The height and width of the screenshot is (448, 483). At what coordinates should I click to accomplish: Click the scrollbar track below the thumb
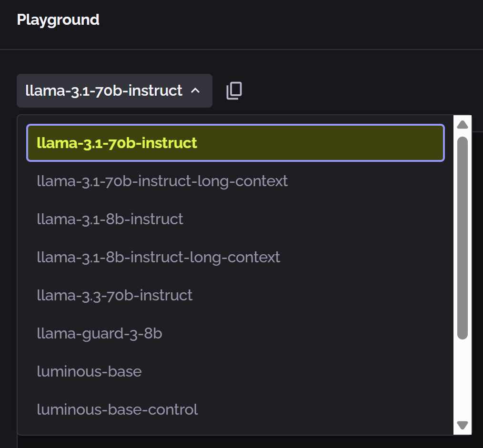462,381
